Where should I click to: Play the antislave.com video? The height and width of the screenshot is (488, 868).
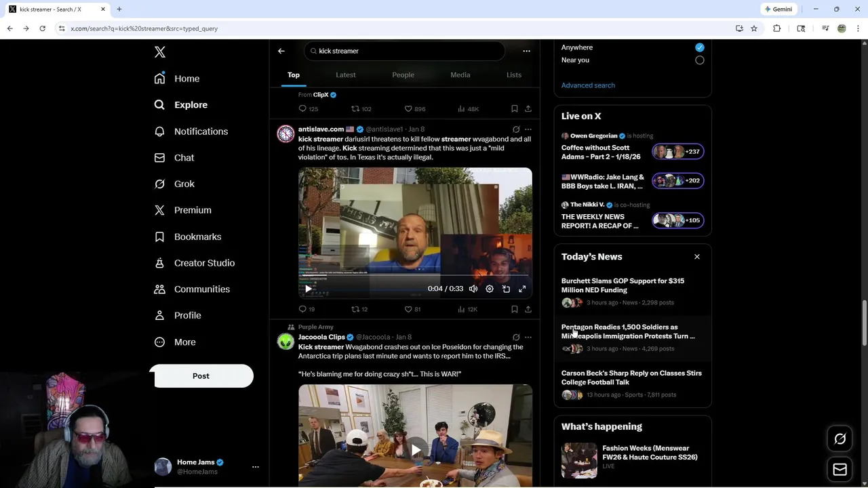[x=308, y=289]
